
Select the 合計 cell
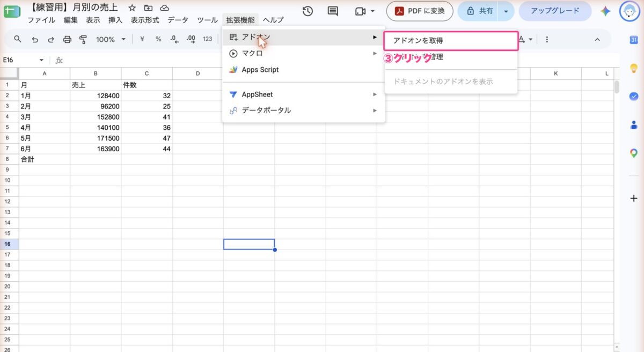coord(45,159)
